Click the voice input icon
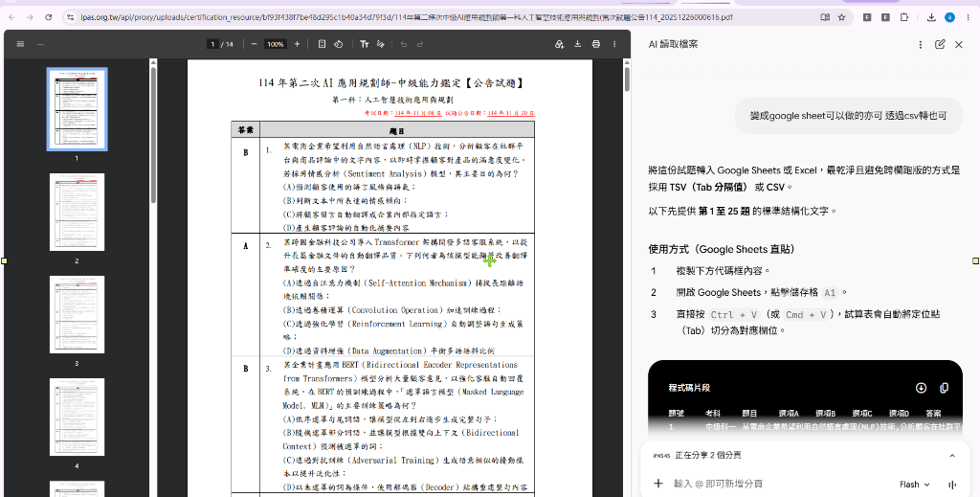This screenshot has height=497, width=980. (x=952, y=485)
